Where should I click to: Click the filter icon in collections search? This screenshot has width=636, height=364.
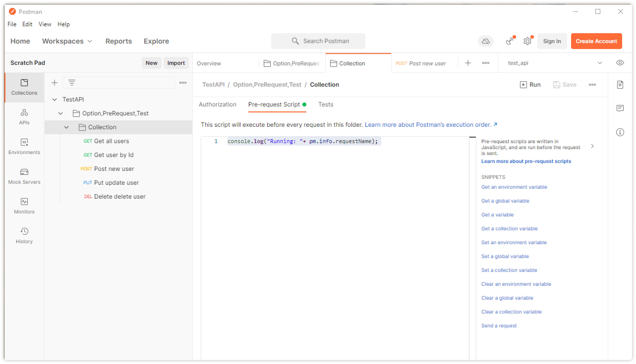pos(72,82)
